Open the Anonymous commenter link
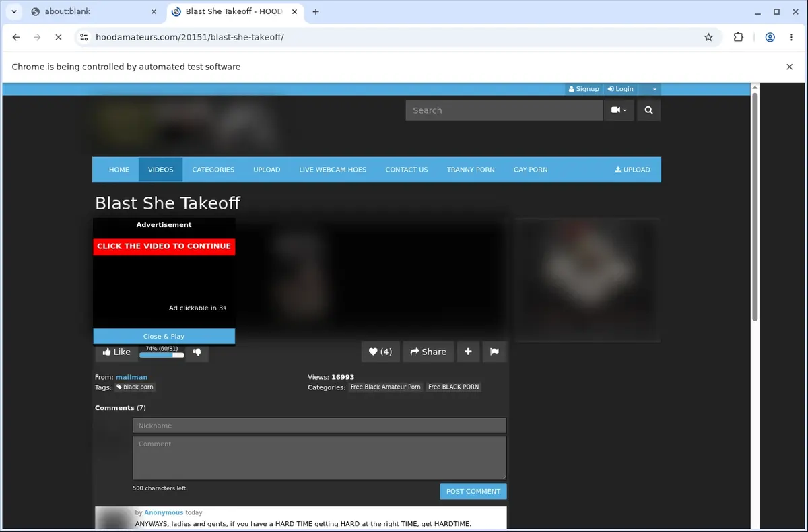This screenshot has height=532, width=808. point(164,512)
